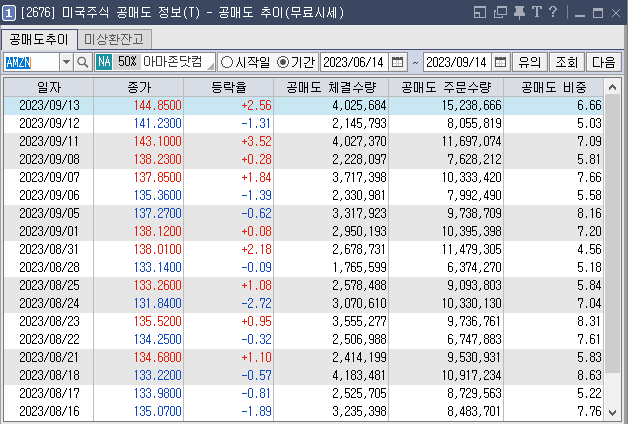Click the vertical scrollbar thumb
This screenshot has height=424, width=628.
612,234
